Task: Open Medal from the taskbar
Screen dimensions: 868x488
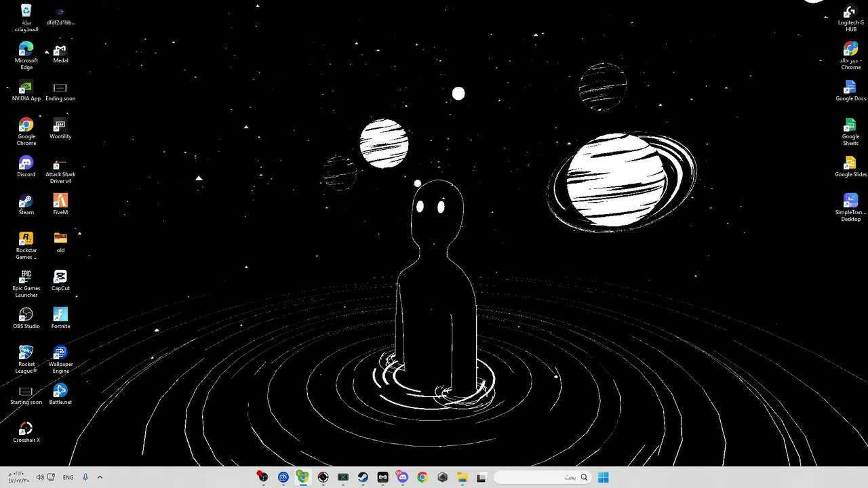Action: pyautogui.click(x=382, y=477)
